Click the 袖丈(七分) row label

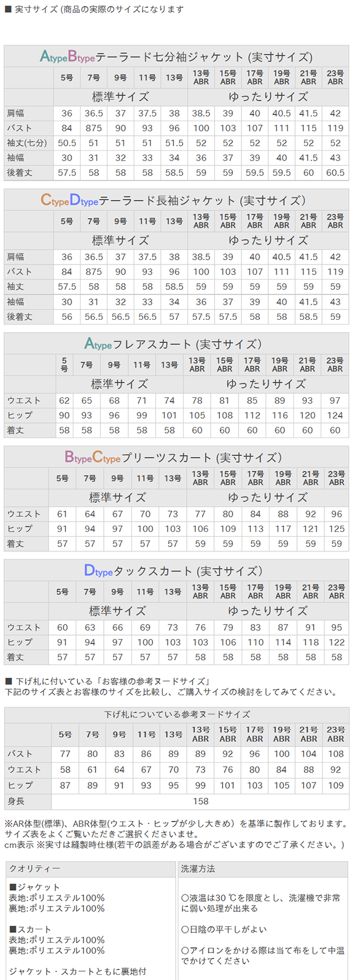tap(27, 143)
